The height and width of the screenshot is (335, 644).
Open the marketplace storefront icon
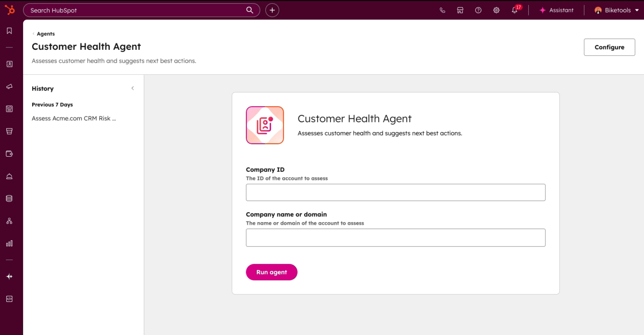point(460,10)
